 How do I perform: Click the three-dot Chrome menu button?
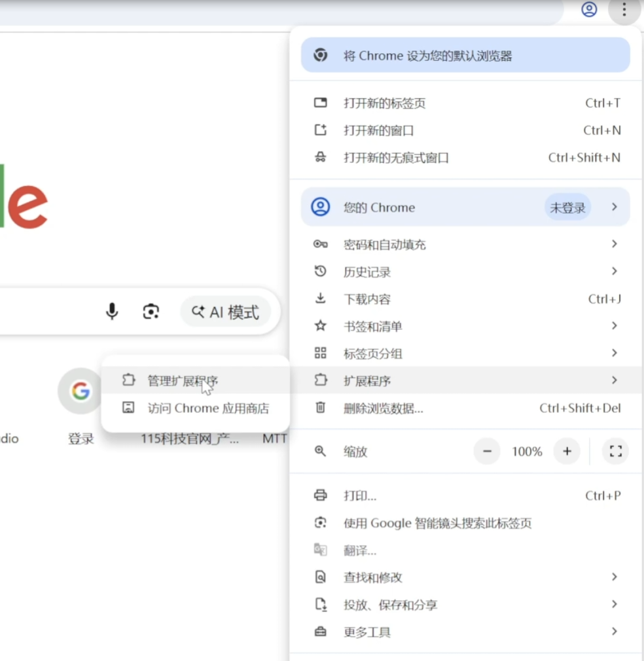624,9
